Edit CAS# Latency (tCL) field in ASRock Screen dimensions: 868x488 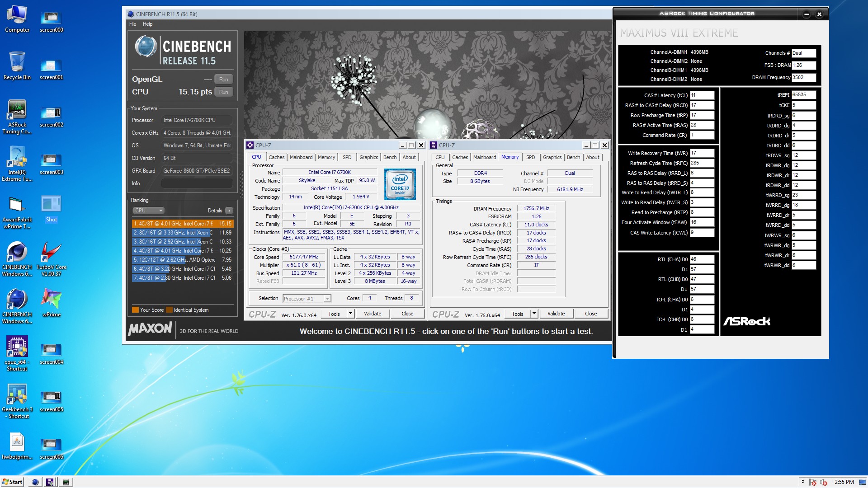(702, 95)
